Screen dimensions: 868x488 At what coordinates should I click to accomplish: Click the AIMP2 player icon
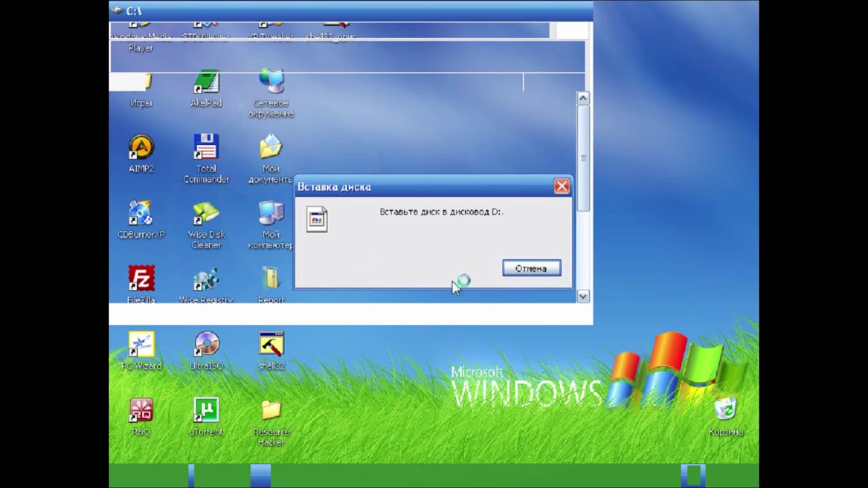coord(141,147)
